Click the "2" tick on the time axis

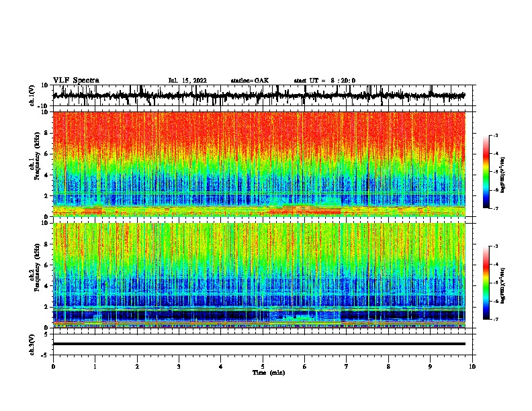click(137, 367)
